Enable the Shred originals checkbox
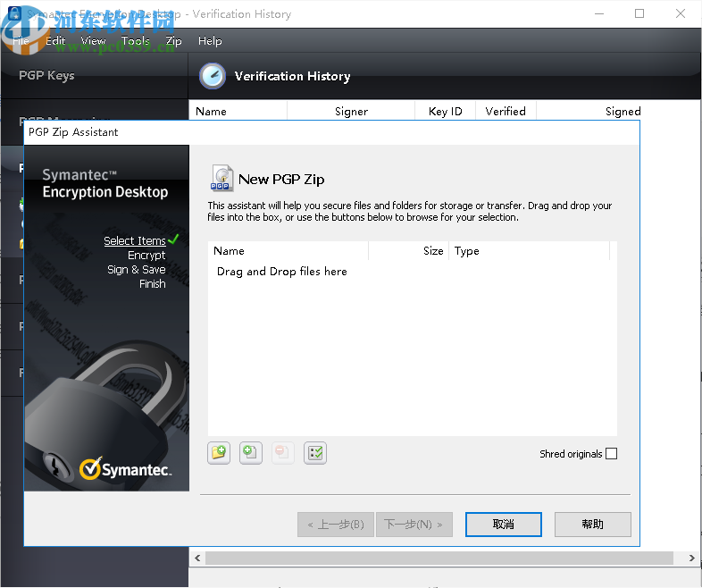This screenshot has height=588, width=702. [611, 454]
